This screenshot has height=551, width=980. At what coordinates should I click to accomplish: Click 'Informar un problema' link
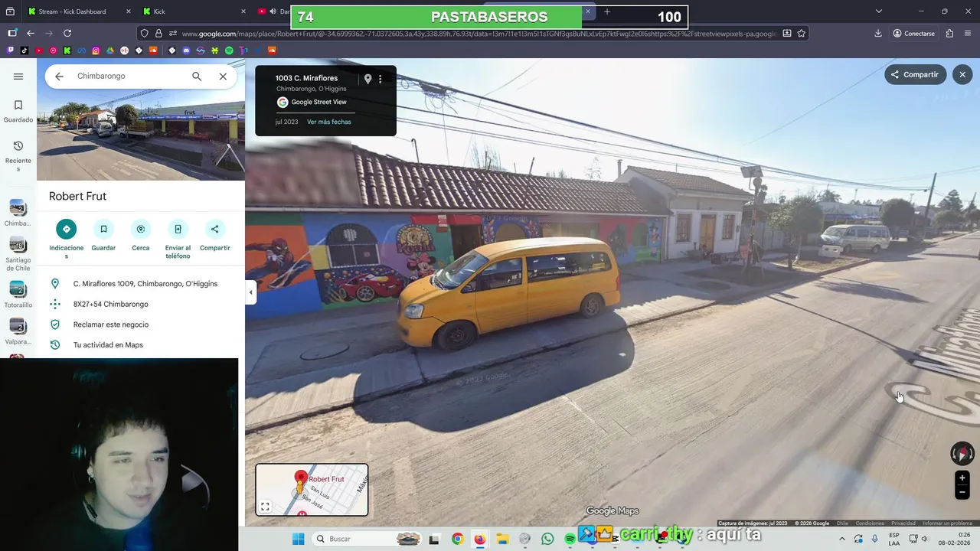pos(947,523)
